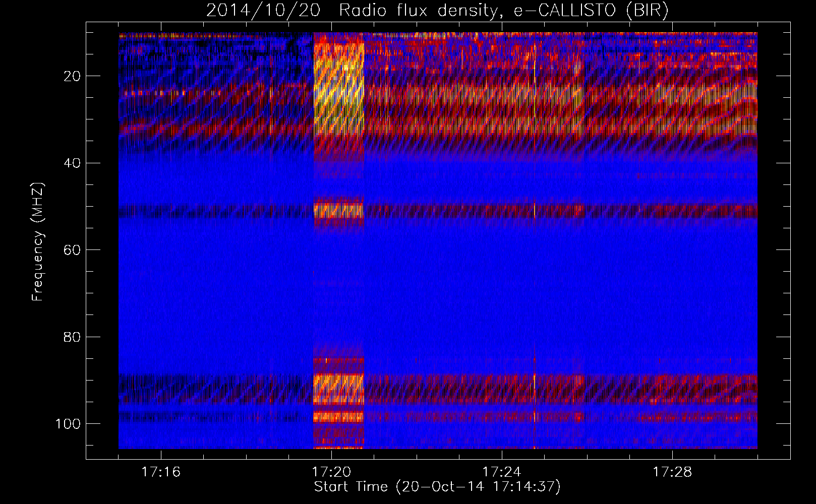This screenshot has width=816, height=504.
Task: Click the orange burst band near 17:20 at 90 MHz
Action: click(x=338, y=389)
